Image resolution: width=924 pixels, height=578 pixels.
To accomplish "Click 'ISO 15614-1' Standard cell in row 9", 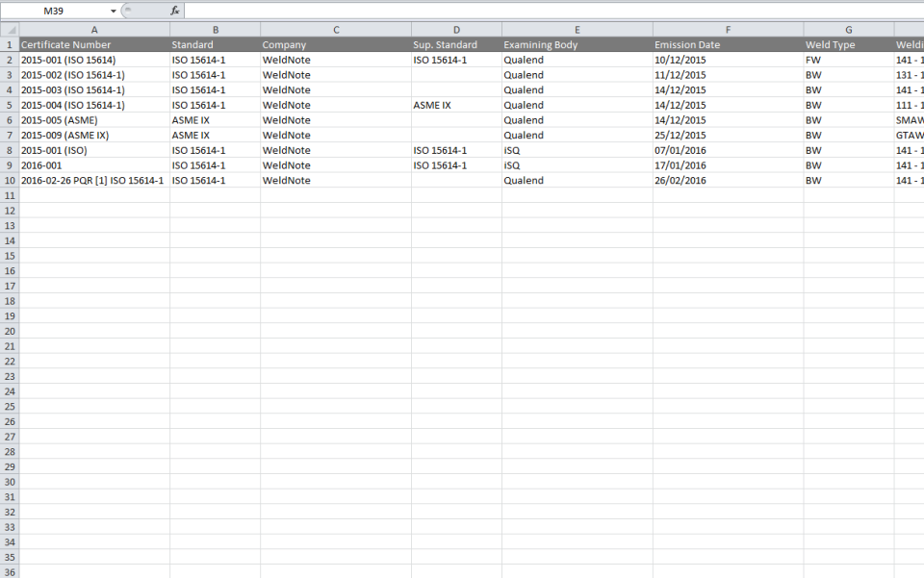I will [215, 165].
